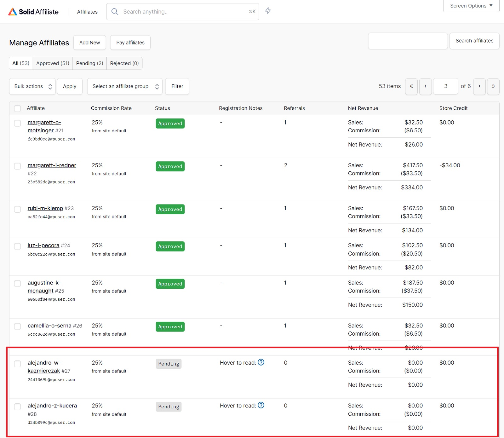The height and width of the screenshot is (438, 504).
Task: Jump to the last page of affiliates
Action: [493, 86]
